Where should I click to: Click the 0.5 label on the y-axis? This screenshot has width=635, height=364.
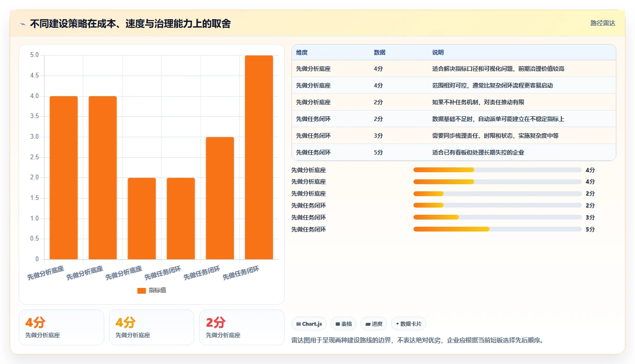[34, 239]
